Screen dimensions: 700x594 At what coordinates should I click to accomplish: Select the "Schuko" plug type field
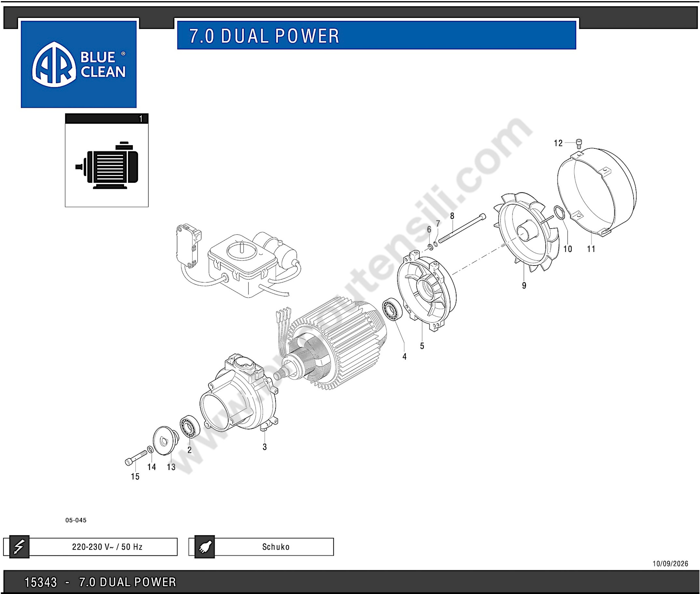click(274, 547)
